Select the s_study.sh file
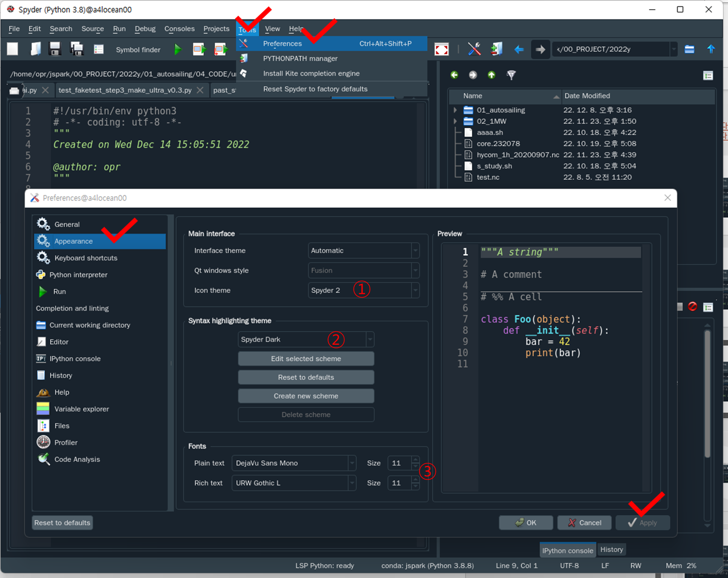This screenshot has width=728, height=578. tap(494, 166)
